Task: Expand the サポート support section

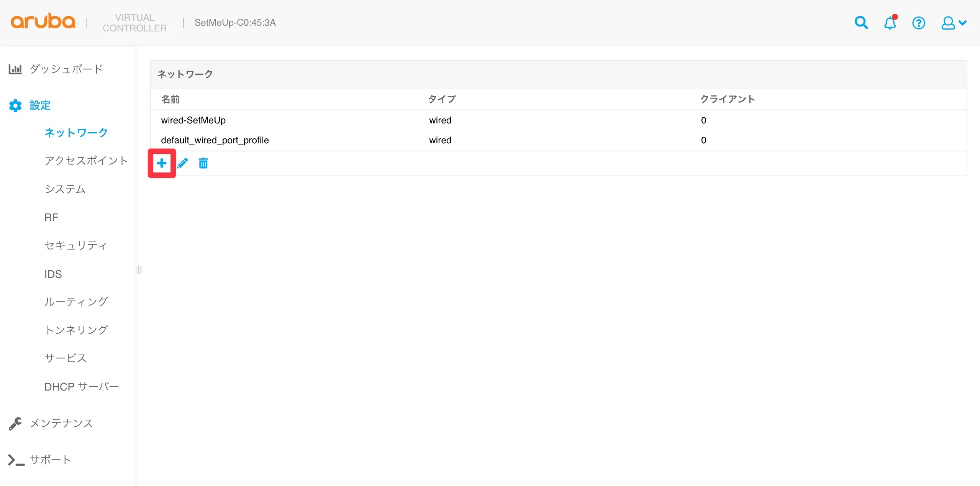Action: click(50, 460)
